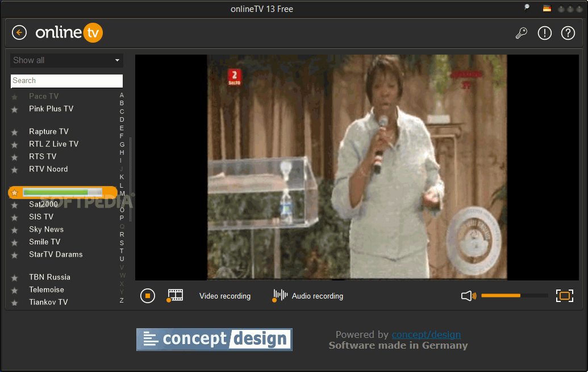Favorite RTL Z Live TV with its star
588x372 pixels.
(x=15, y=144)
